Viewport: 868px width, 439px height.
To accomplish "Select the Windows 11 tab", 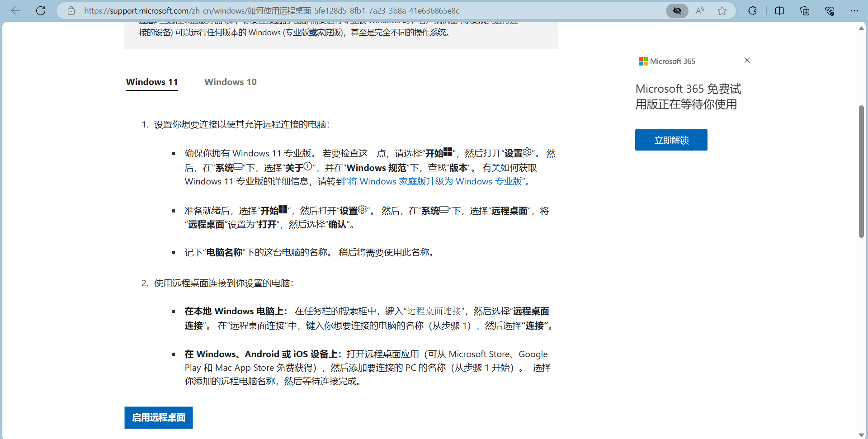I will coord(151,82).
